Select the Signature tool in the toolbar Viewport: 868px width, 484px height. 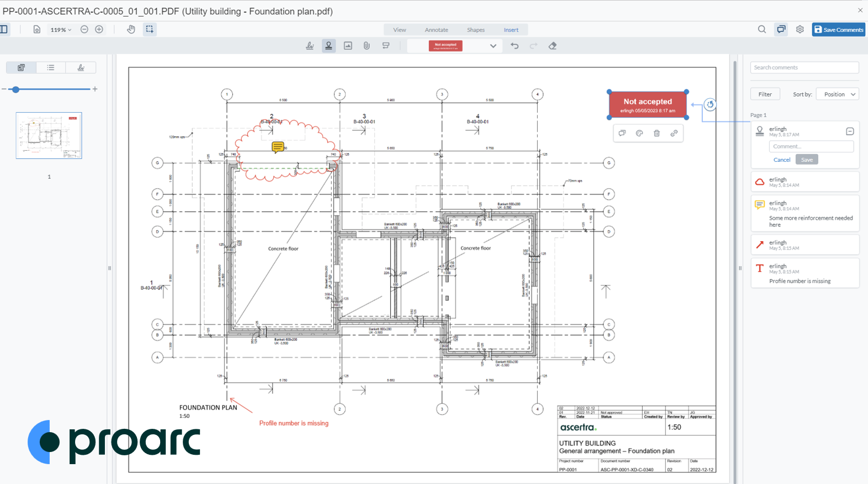(x=310, y=46)
